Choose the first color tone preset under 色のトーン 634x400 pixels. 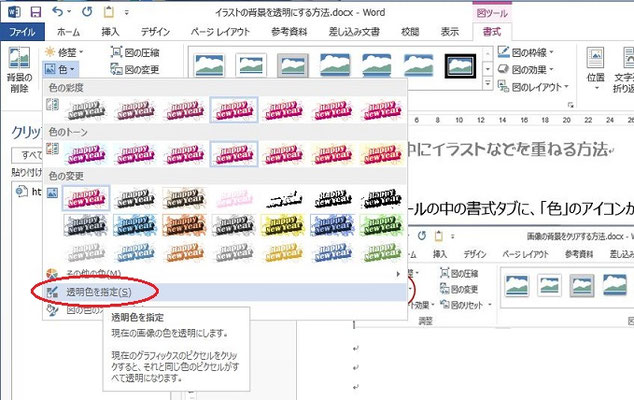[x=86, y=154]
